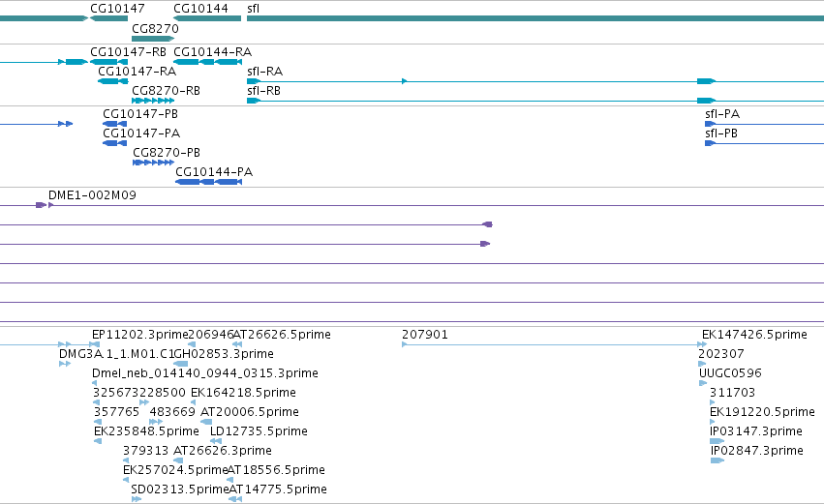The height and width of the screenshot is (504, 824).
Task: Open the IP03147.3prime EST
Action: pos(717,441)
